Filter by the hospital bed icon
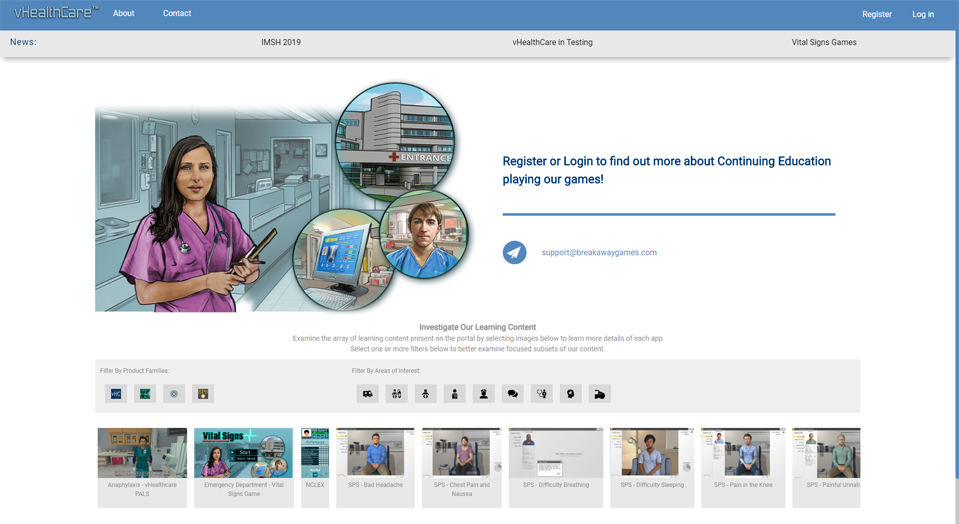 (599, 394)
